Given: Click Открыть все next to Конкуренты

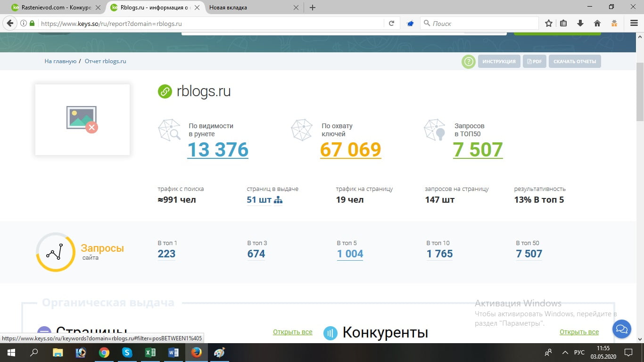Looking at the screenshot, I should pos(579,332).
